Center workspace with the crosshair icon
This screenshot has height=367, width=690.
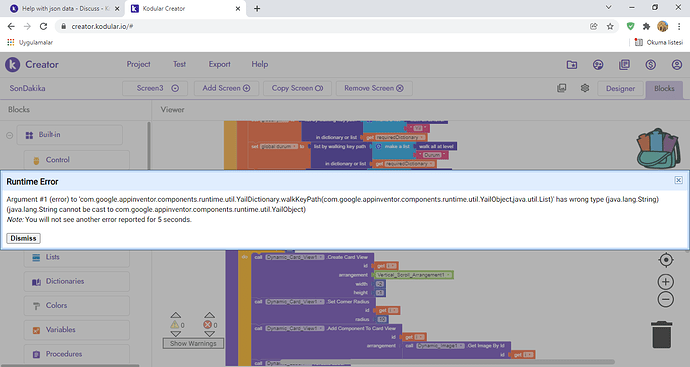666,260
